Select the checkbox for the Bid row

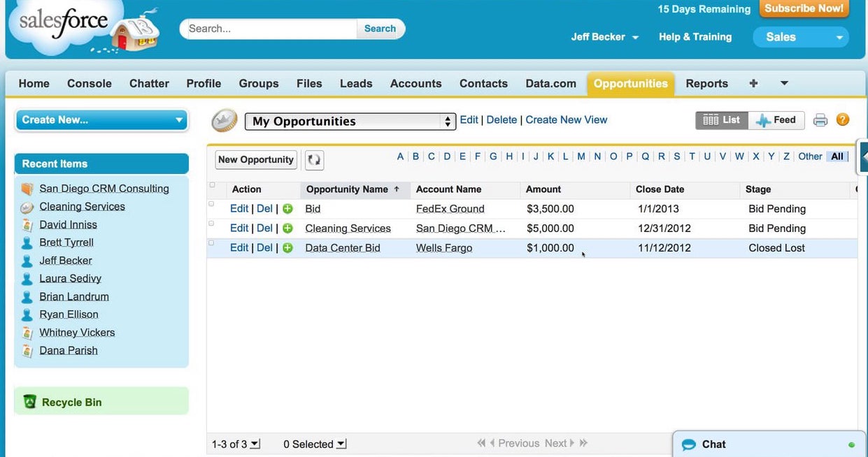point(212,204)
